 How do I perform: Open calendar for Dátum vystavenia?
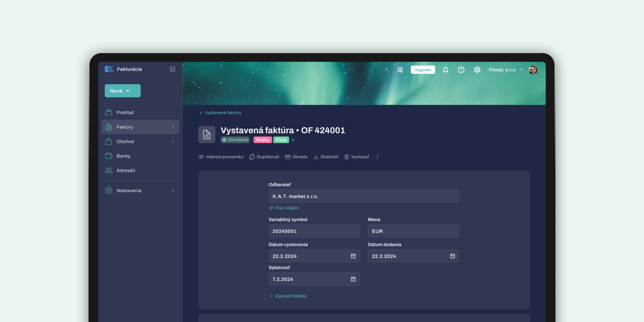coord(353,256)
